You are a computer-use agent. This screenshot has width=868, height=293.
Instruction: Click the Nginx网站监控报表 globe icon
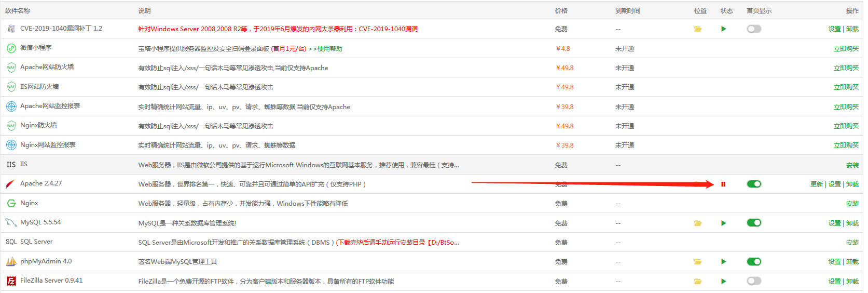11,145
